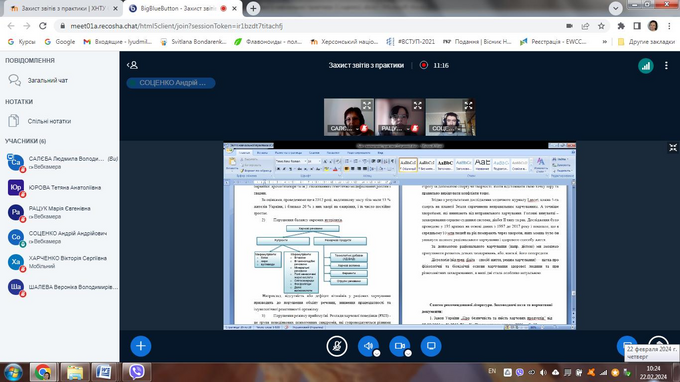Open the blue plus actions button

[141, 346]
